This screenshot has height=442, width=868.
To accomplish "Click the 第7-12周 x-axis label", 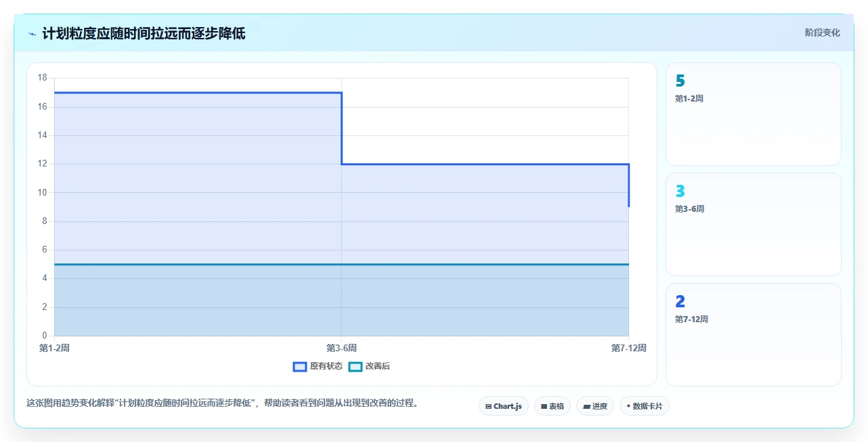I will click(x=628, y=348).
